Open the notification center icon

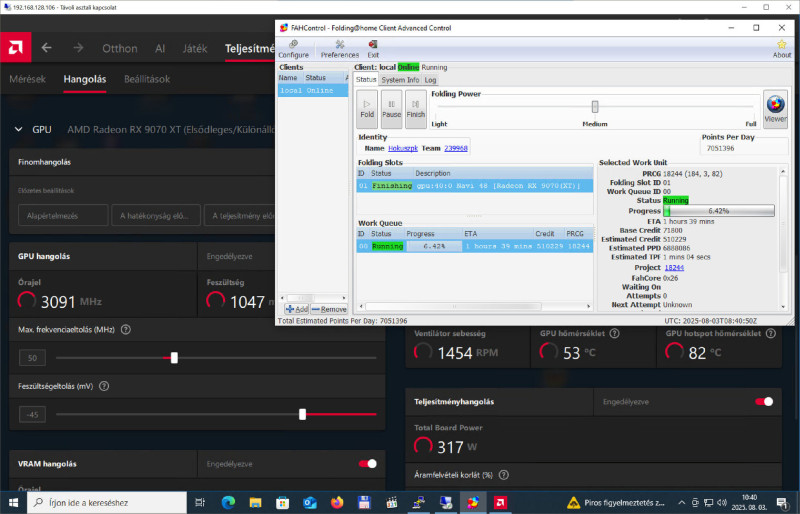pos(782,503)
